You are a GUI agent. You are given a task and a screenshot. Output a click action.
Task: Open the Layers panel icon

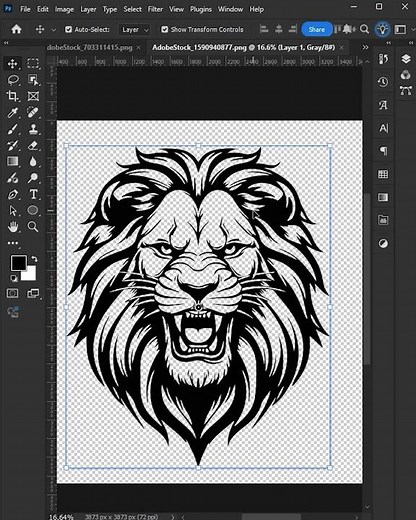coord(406,59)
